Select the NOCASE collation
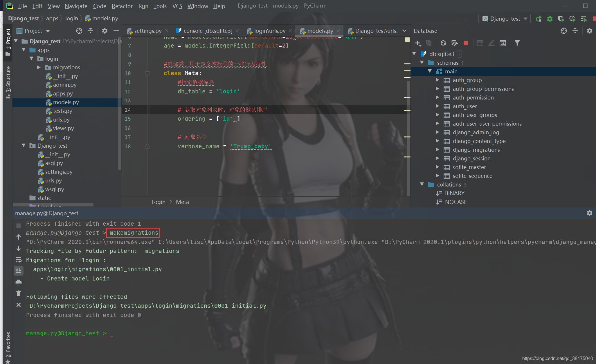596x364 pixels. [455, 202]
